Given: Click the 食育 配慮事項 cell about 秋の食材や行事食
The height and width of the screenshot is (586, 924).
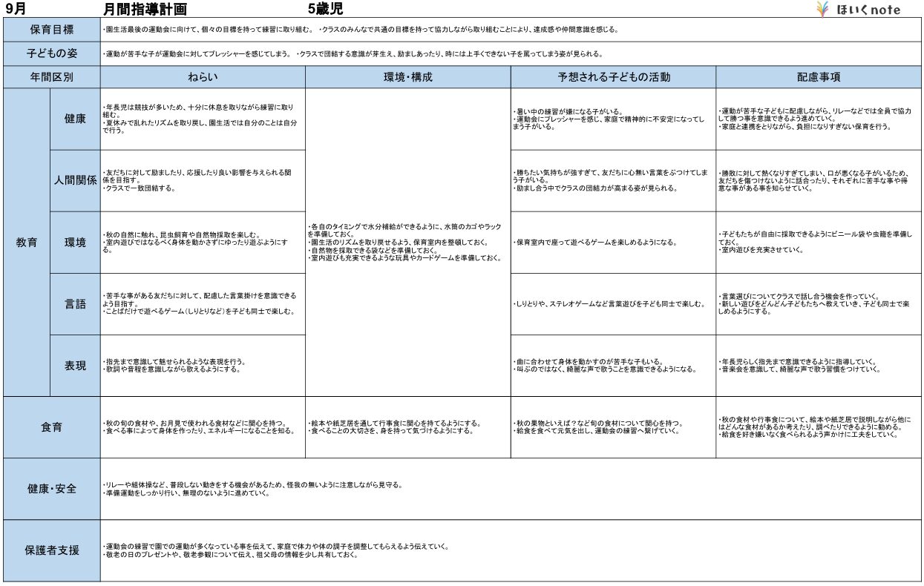Looking at the screenshot, I should point(819,427).
